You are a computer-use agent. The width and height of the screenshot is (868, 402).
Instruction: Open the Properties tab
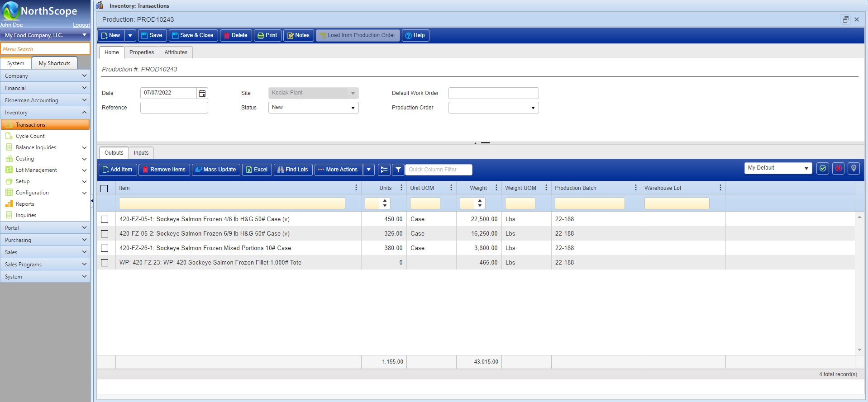[141, 52]
